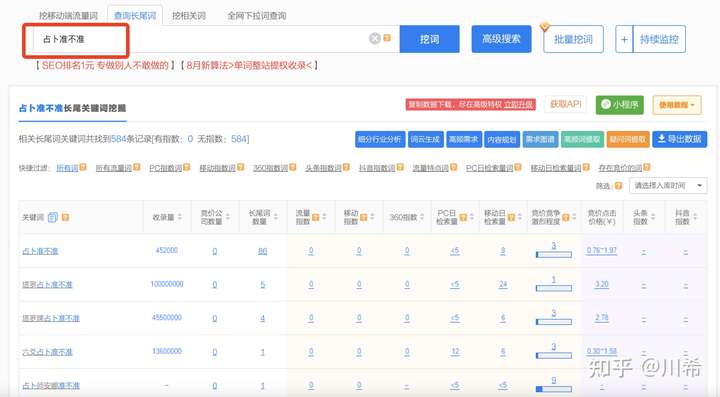Filter by PC指数词 quick link
The width and height of the screenshot is (720, 397).
[x=165, y=168]
